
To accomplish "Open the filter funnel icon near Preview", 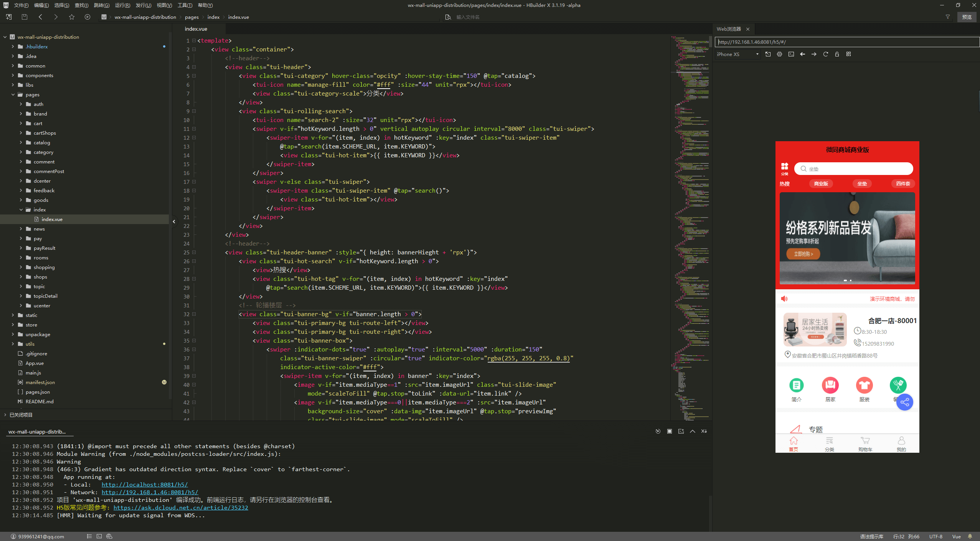I will pos(948,17).
